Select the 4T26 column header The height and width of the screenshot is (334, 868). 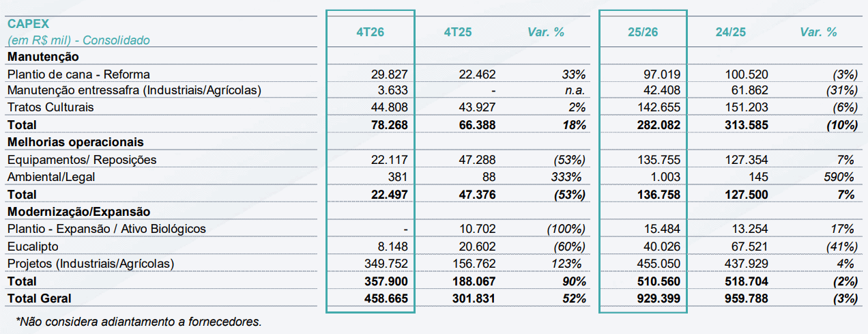[x=371, y=32]
